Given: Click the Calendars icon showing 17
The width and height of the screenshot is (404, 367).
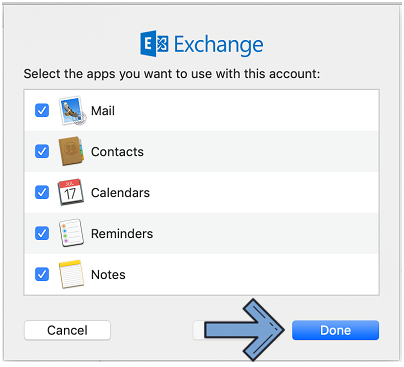Looking at the screenshot, I should 71,192.
